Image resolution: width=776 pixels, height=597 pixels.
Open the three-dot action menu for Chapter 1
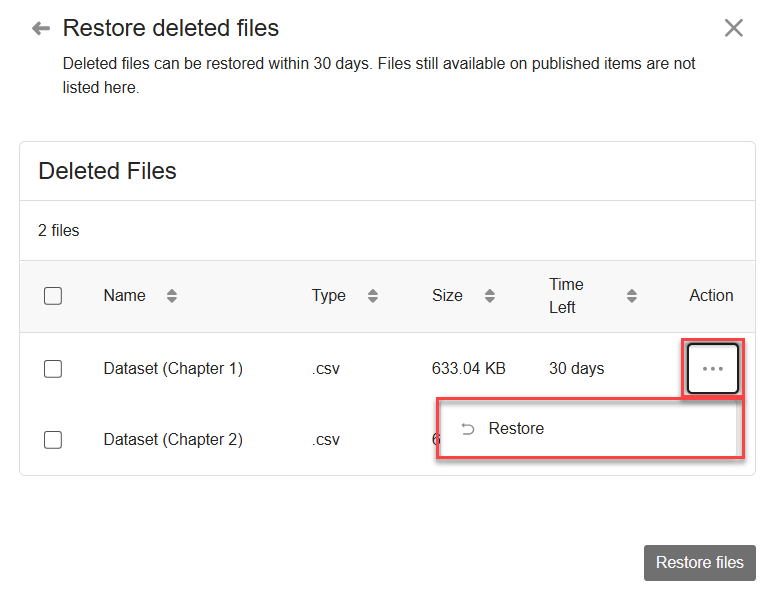tap(712, 369)
